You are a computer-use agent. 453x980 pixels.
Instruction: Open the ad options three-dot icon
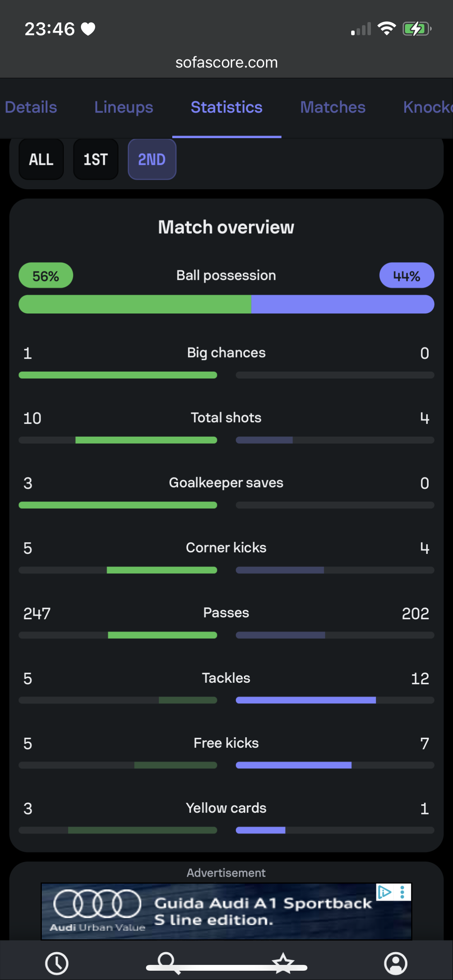(x=403, y=892)
